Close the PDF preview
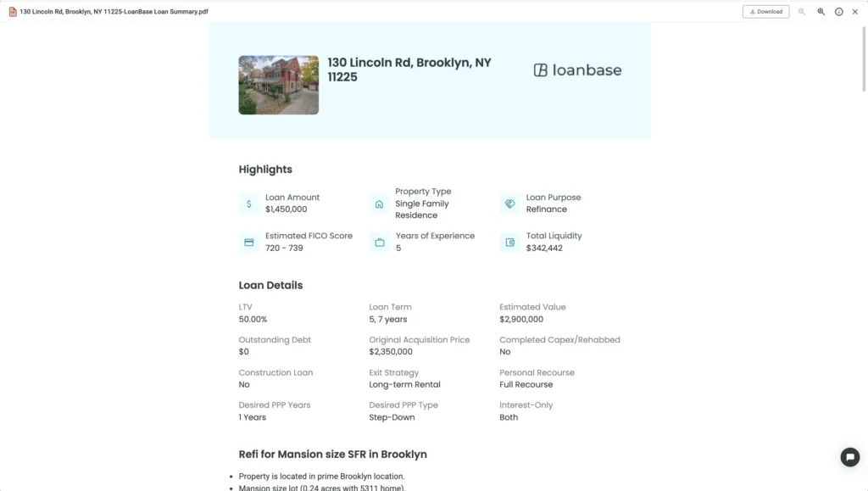This screenshot has width=868, height=491. coord(855,12)
